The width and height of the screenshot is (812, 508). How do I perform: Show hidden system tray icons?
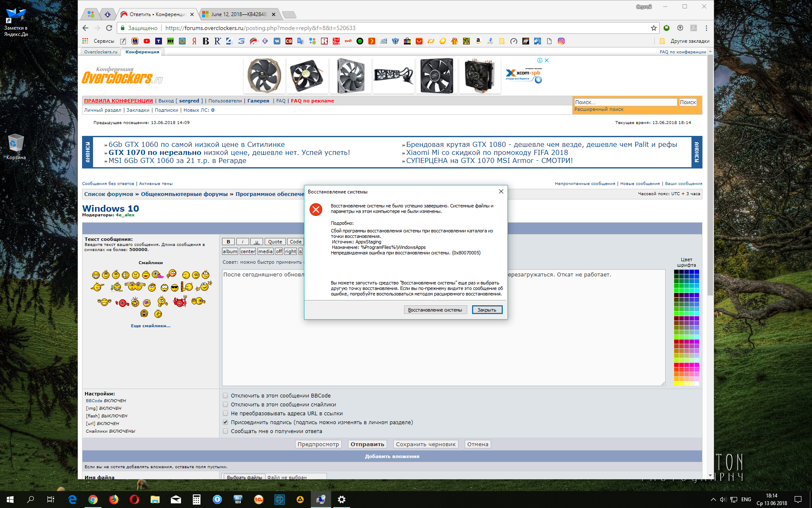point(713,500)
